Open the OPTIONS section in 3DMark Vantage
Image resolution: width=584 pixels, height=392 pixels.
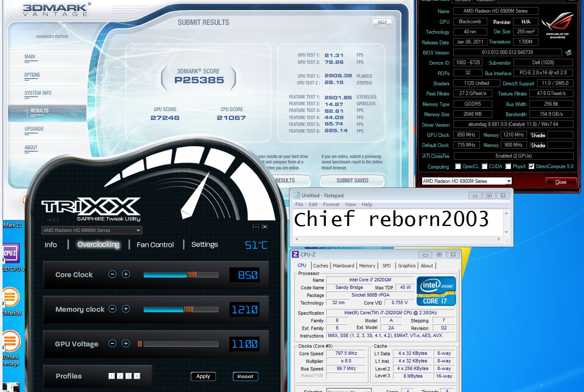(32, 75)
